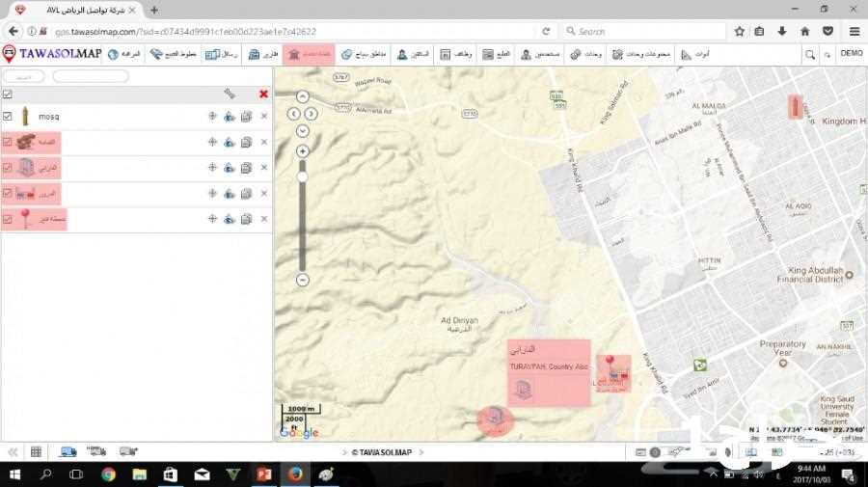This screenshot has height=487, width=868.
Task: Click the browser Search field
Action: pyautogui.click(x=645, y=32)
